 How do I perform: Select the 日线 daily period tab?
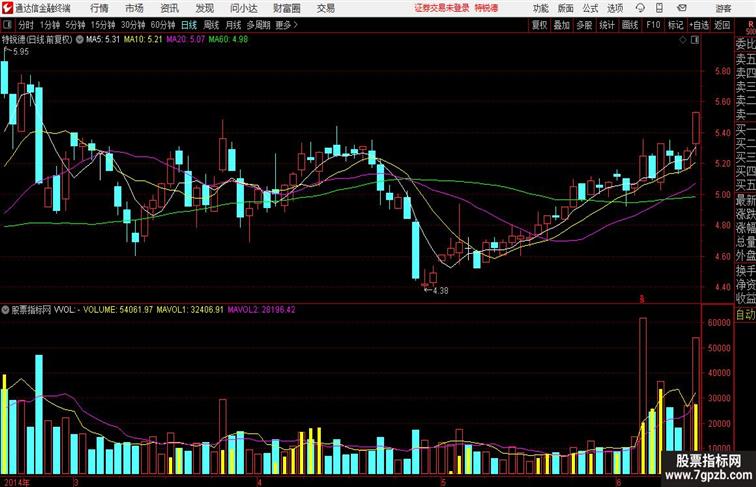click(x=189, y=25)
